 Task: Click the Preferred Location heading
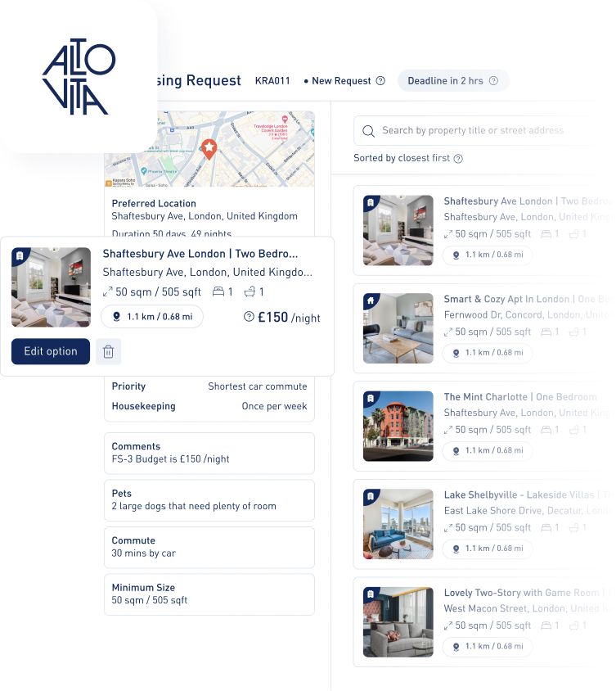pos(154,204)
